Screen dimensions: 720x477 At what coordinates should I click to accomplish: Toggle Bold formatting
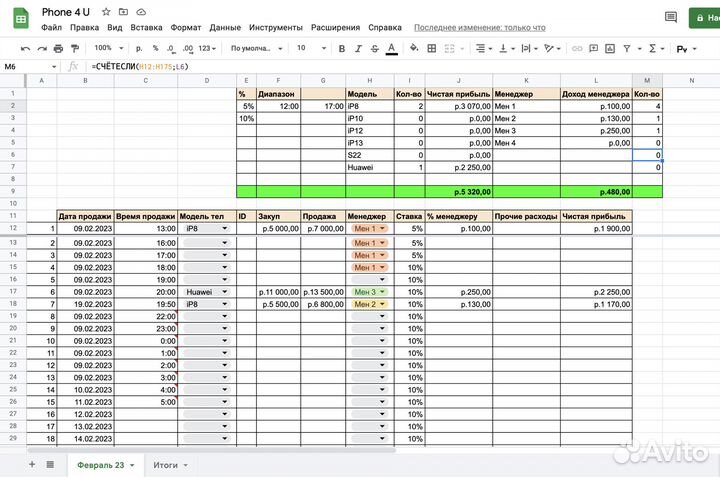tap(342, 48)
